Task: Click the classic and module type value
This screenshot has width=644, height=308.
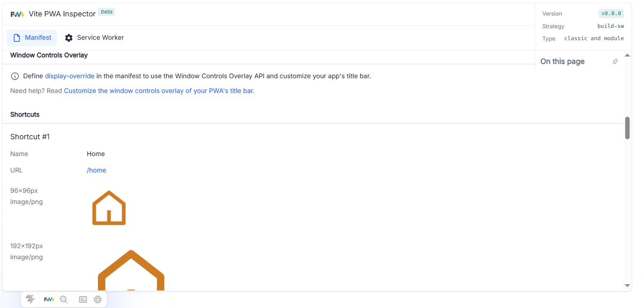Action: [594, 38]
